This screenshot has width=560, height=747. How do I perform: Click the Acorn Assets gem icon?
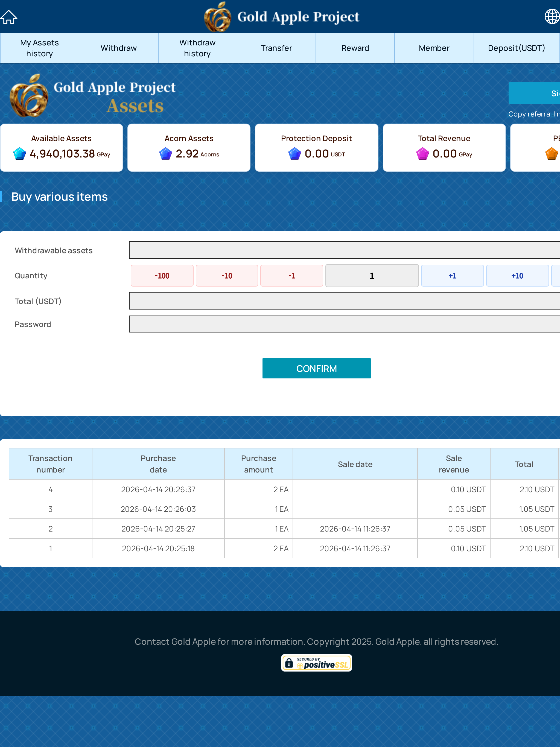[x=165, y=154]
